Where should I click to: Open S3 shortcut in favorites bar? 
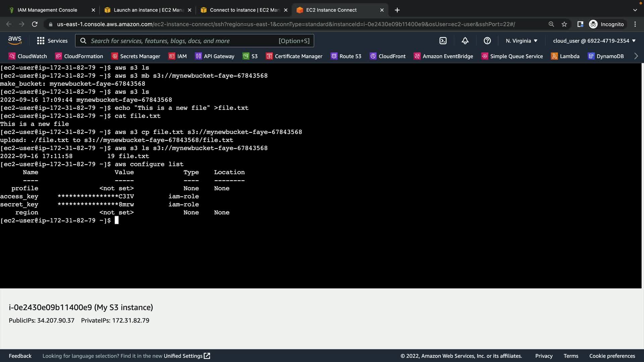point(250,56)
